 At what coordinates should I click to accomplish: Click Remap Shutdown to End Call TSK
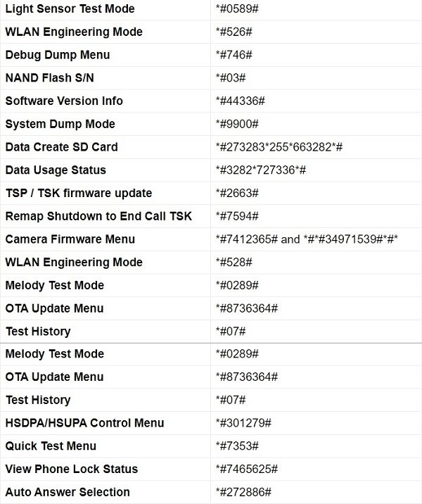98,216
